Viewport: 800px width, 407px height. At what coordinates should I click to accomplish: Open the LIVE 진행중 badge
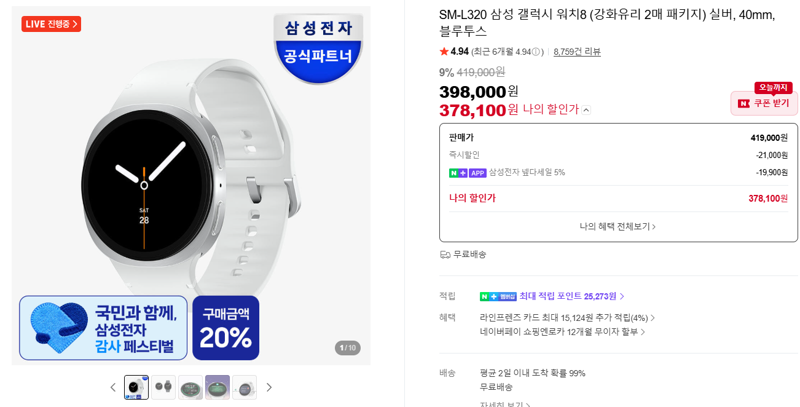click(51, 24)
